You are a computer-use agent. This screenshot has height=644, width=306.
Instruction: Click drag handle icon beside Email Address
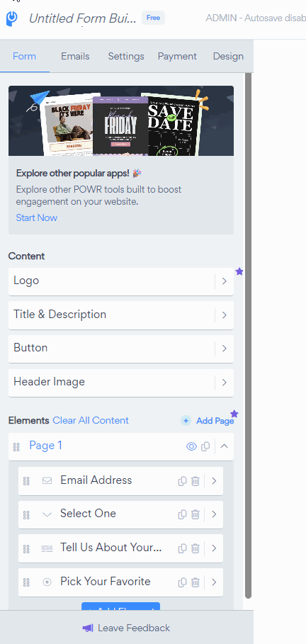click(26, 481)
